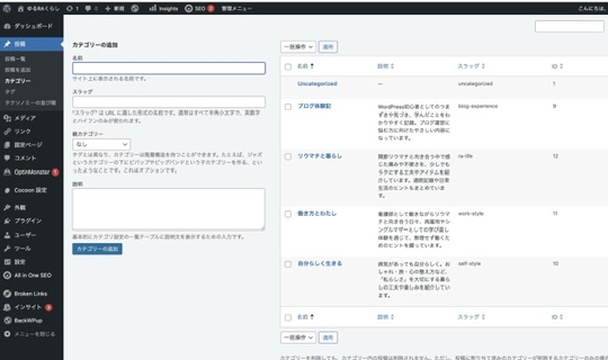Tick the checkbox for 働き方とわたし
Viewport: 608px width, 360px height.
tap(288, 214)
